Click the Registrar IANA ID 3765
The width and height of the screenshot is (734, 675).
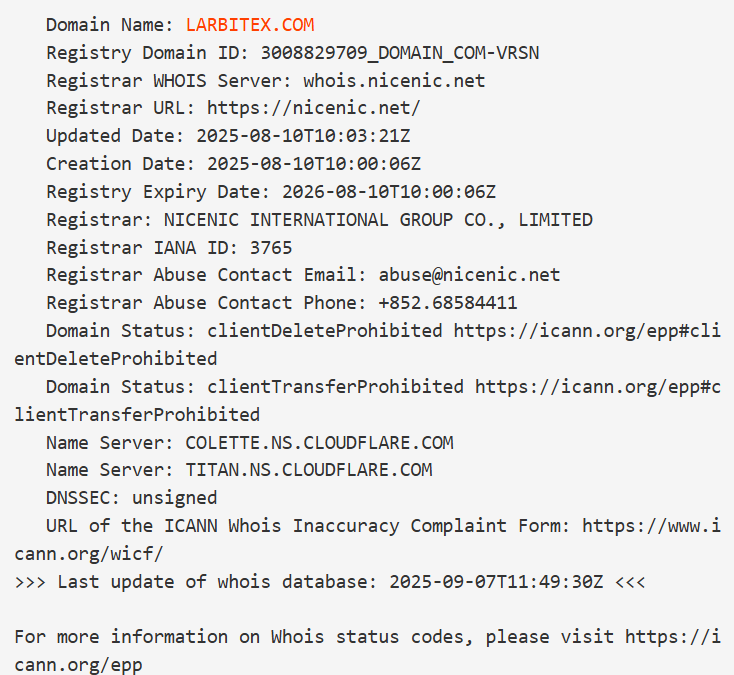click(272, 247)
